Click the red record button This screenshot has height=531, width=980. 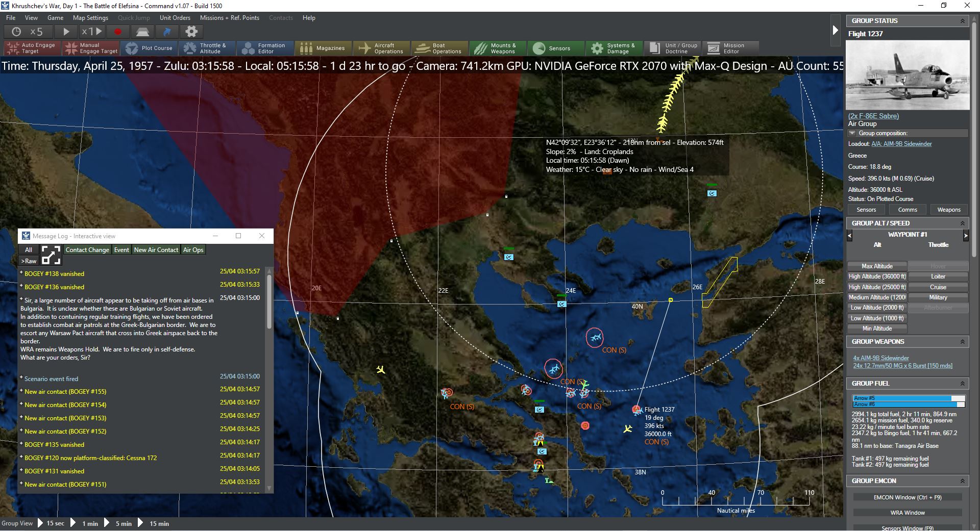click(118, 32)
